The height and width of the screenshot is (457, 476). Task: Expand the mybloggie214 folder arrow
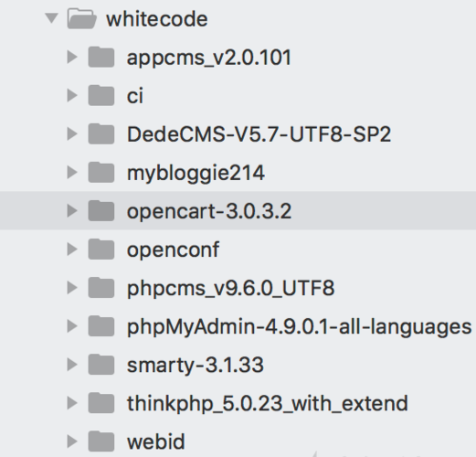tap(72, 172)
